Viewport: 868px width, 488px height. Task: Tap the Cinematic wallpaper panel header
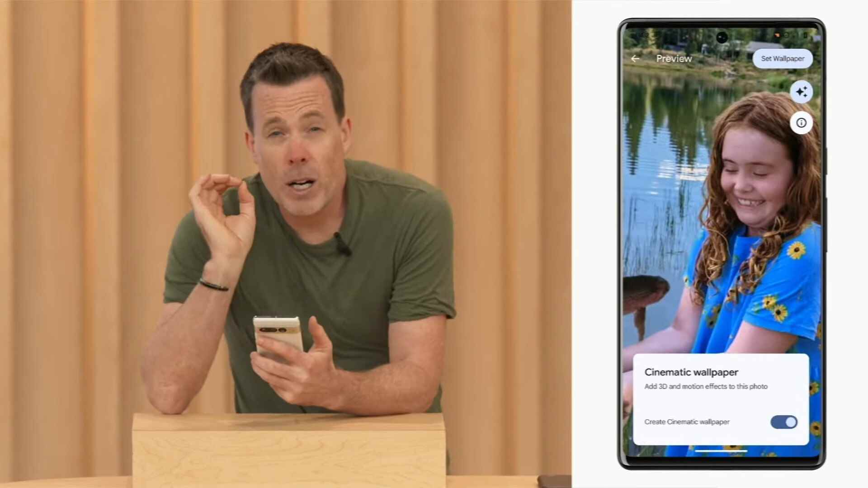pos(691,372)
